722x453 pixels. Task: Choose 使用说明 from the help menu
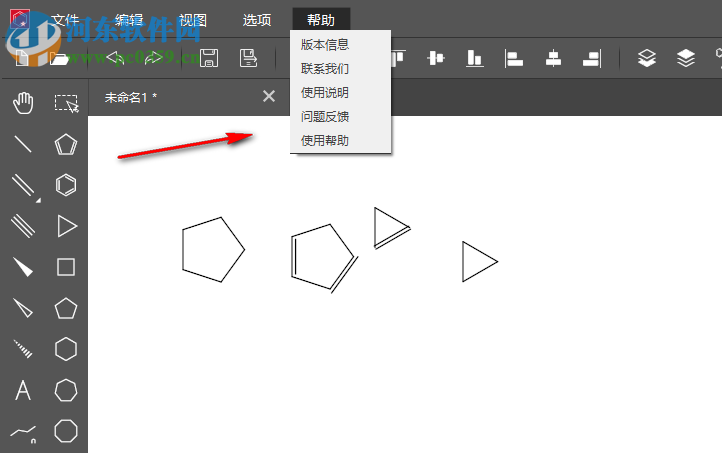click(340, 93)
